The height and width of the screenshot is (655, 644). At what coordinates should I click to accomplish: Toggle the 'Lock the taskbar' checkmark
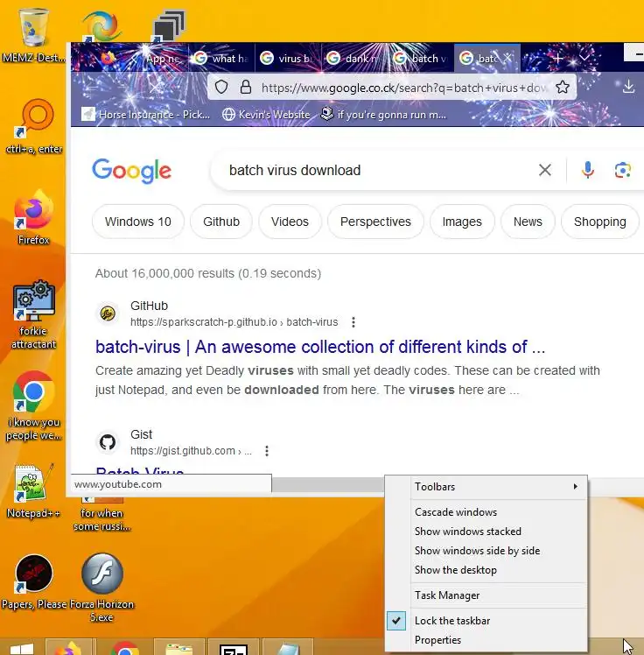point(395,621)
